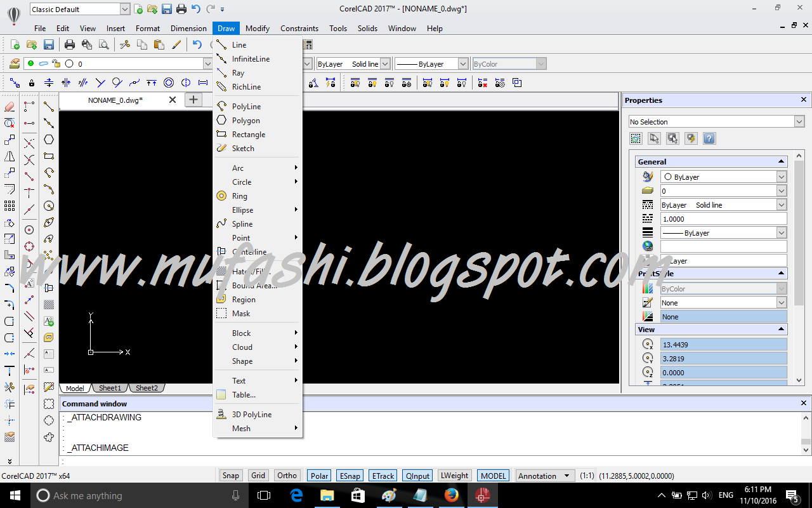Open the layer 0 dropdown in toolbar
This screenshot has width=812, height=508.
[x=207, y=63]
